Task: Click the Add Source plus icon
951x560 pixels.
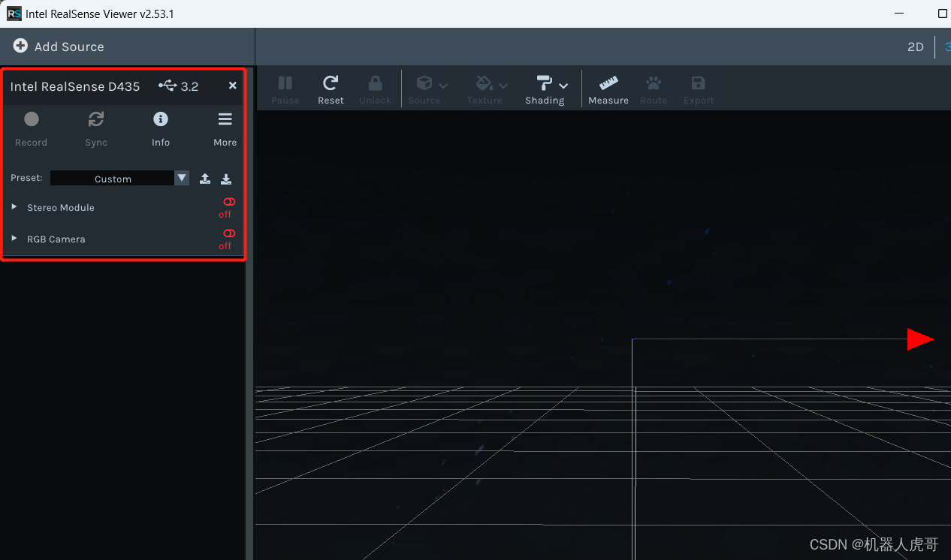Action: (x=20, y=46)
